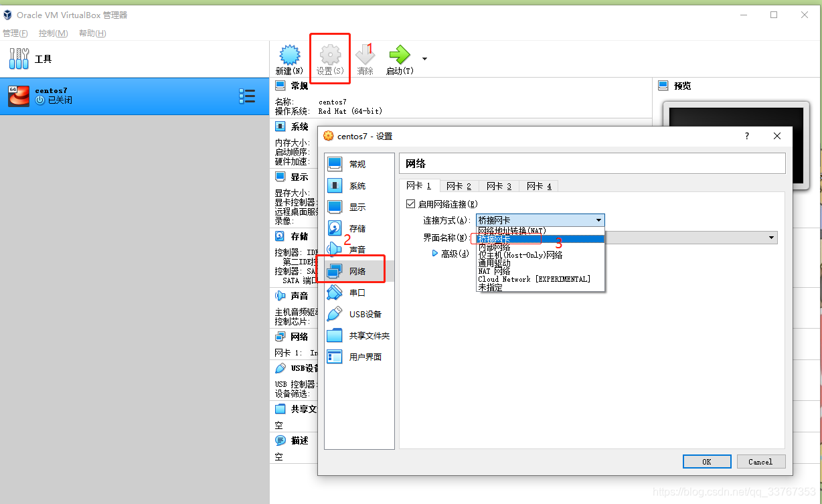This screenshot has width=822, height=504.
Task: Open the 帮助(H) menu
Action: (x=92, y=33)
